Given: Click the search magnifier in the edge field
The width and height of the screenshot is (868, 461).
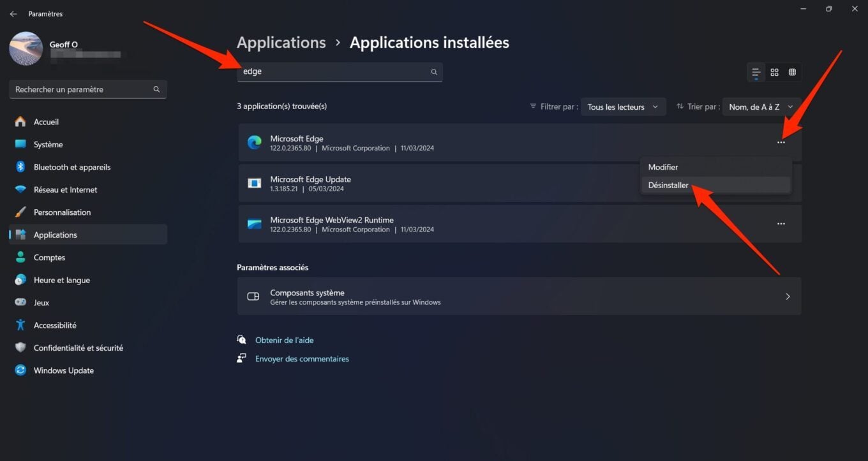Looking at the screenshot, I should click(434, 72).
